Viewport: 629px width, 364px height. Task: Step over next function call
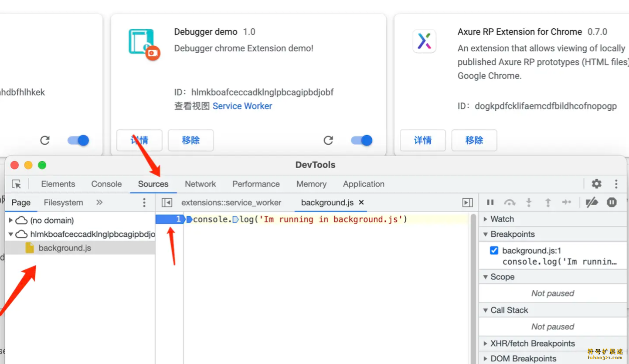[x=510, y=202]
